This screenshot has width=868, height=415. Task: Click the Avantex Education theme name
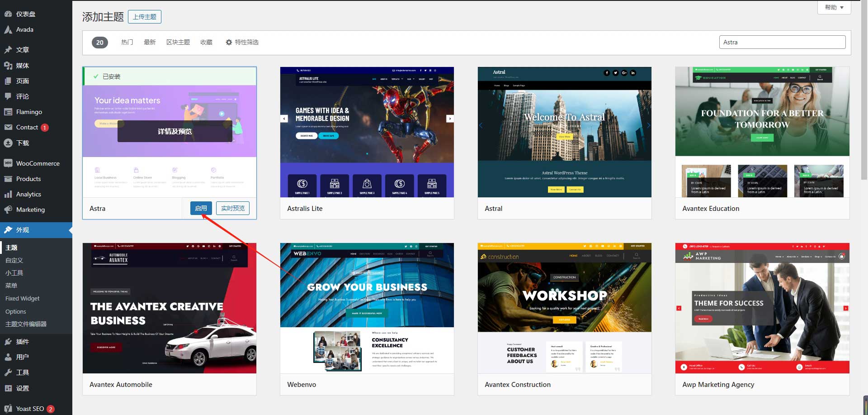tap(711, 209)
